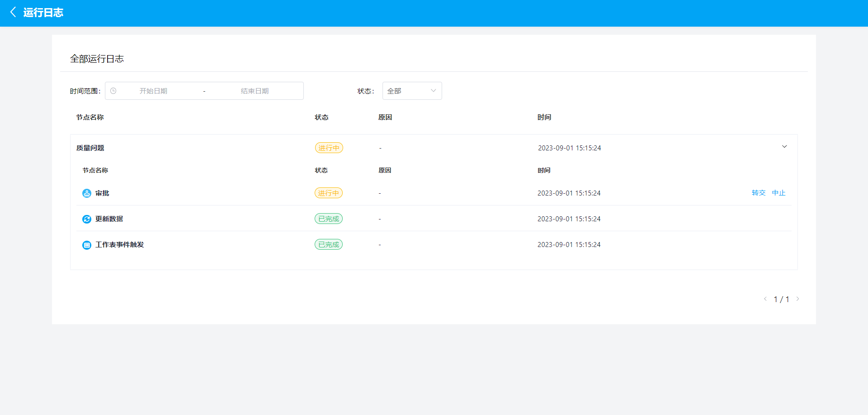Click the 1 / 1 page indicator
868x415 pixels.
coord(781,299)
